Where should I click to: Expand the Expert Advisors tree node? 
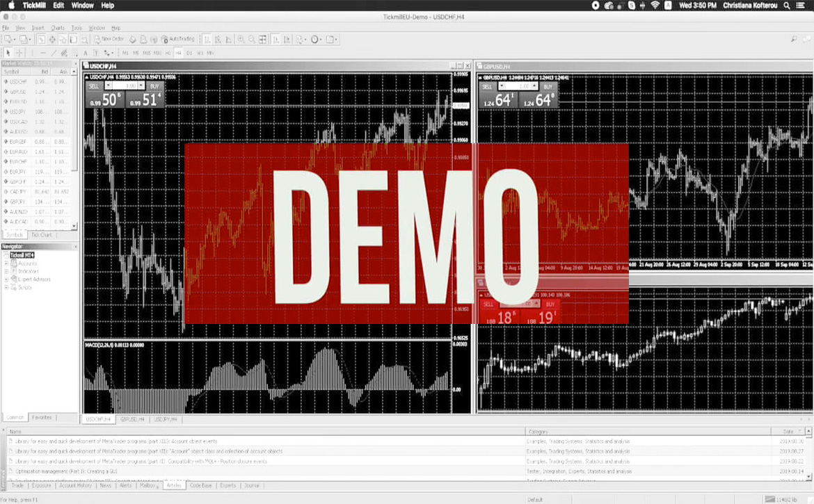tap(6, 279)
